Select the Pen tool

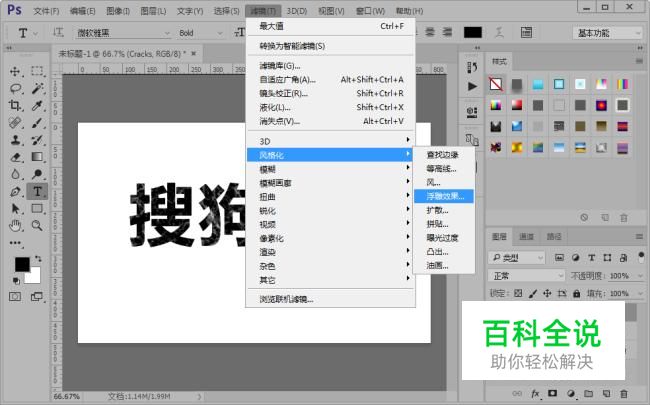coord(15,192)
